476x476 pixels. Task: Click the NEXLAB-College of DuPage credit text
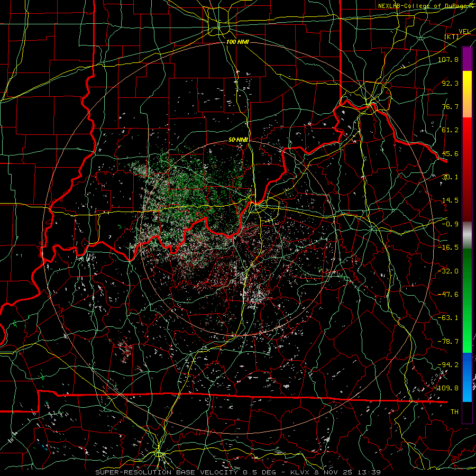tap(427, 6)
